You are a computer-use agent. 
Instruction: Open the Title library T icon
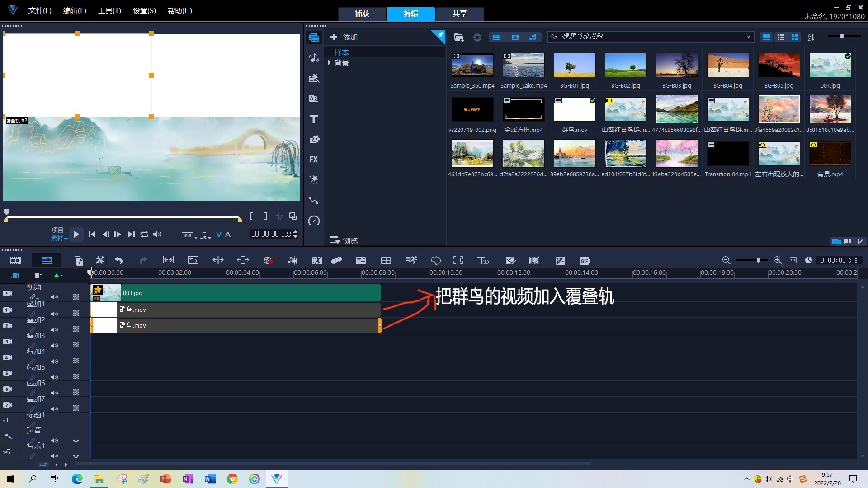pos(314,119)
